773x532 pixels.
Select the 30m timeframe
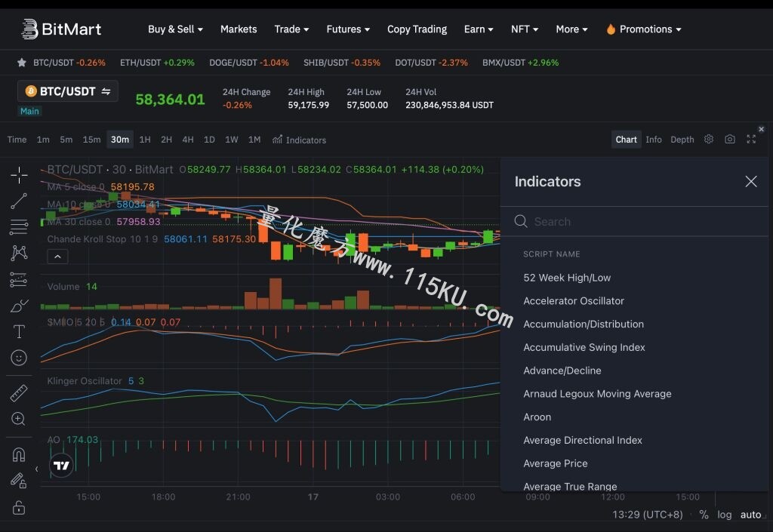120,140
